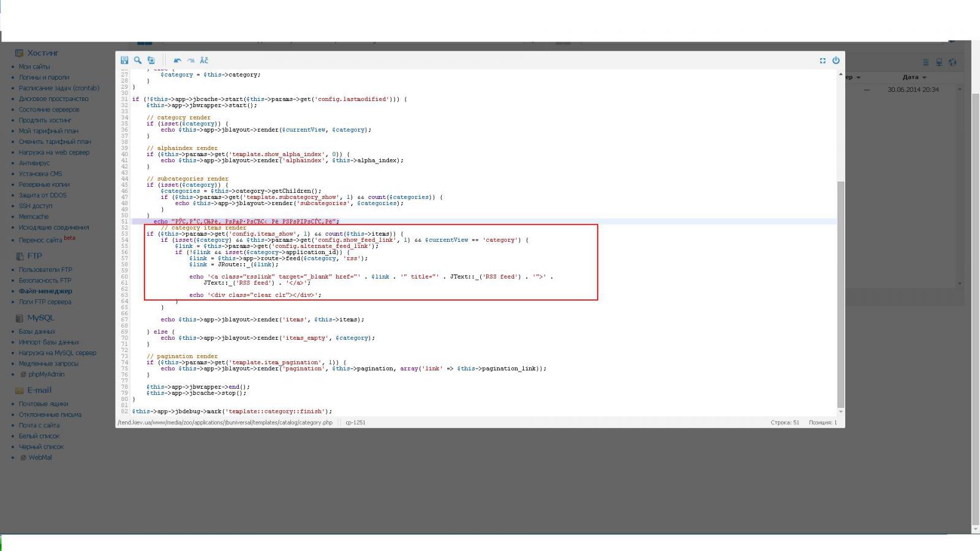Viewport: 980px width, 551px height.
Task: Undo the last edit in editor
Action: 178,60
